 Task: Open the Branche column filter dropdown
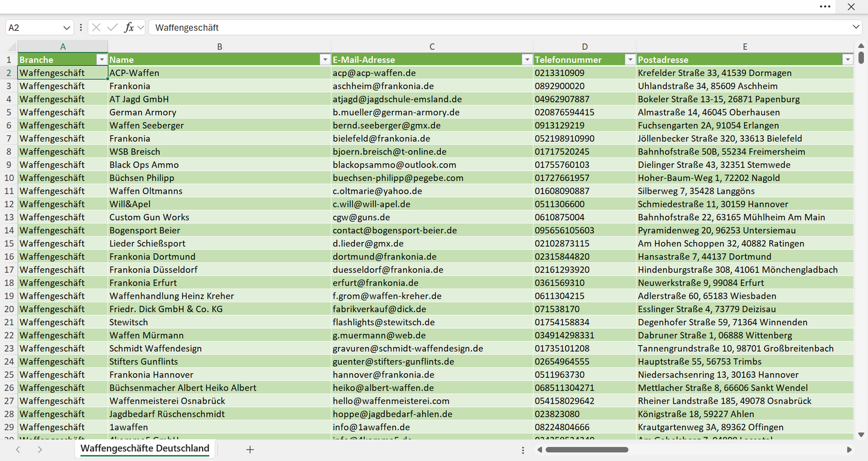click(x=102, y=60)
